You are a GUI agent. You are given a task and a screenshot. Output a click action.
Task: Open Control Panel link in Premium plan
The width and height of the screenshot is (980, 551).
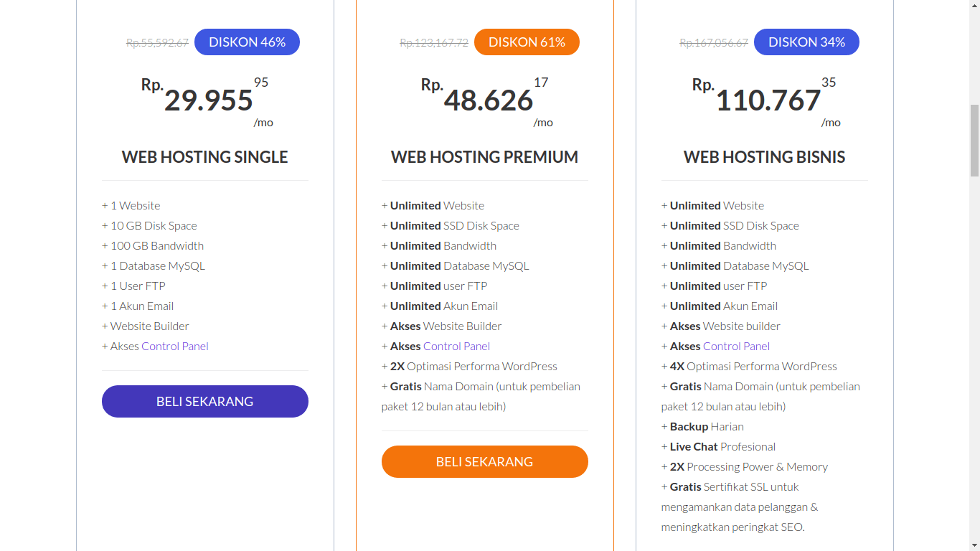click(x=456, y=346)
